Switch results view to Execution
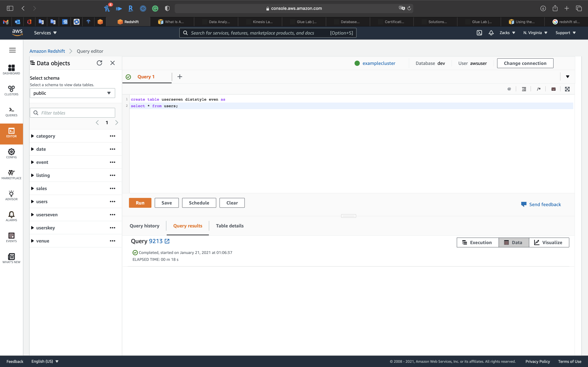Image resolution: width=588 pixels, height=367 pixels. click(x=477, y=242)
